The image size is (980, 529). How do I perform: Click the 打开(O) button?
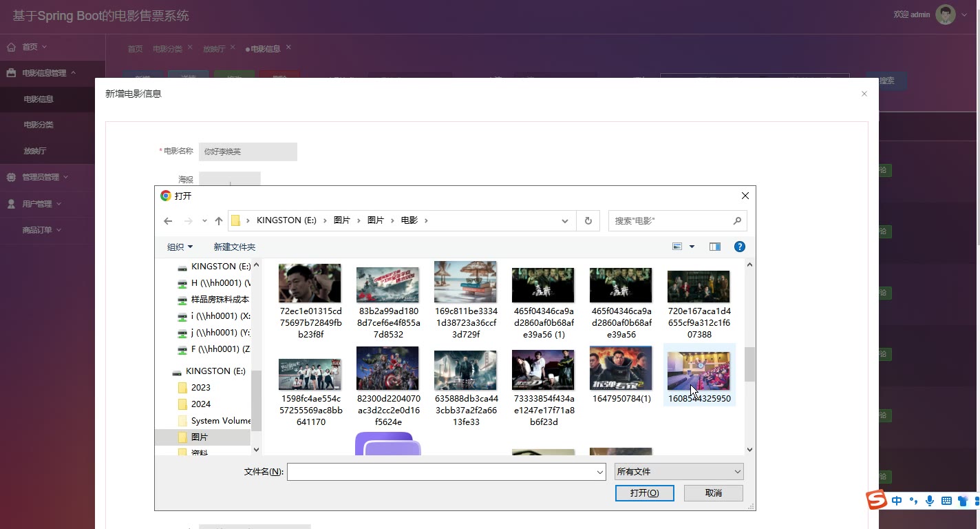click(645, 493)
